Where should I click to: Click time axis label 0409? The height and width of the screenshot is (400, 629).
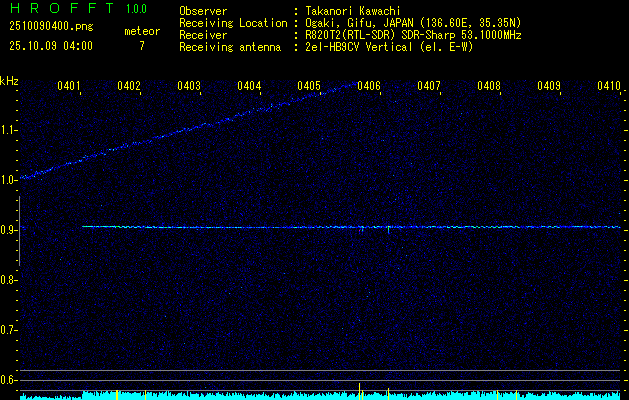[x=549, y=85]
